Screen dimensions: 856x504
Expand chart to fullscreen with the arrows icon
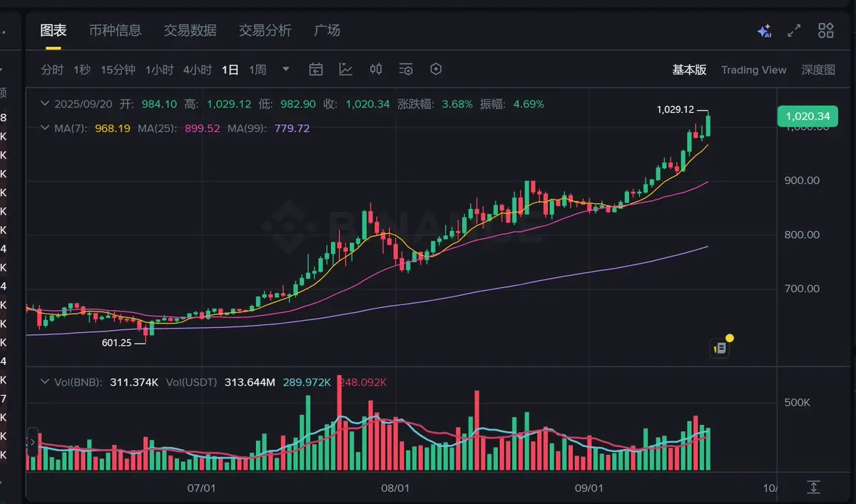(x=794, y=31)
